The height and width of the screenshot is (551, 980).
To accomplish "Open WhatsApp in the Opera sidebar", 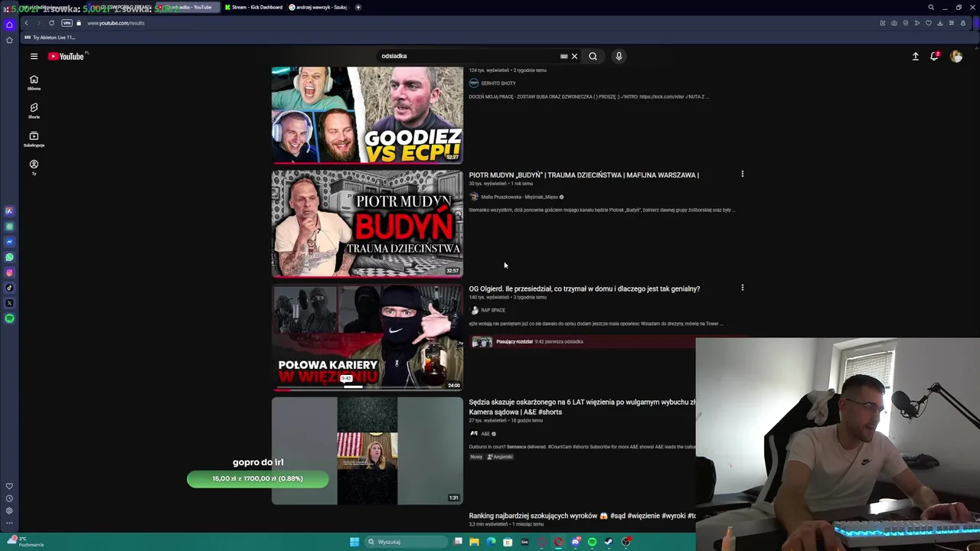I will point(9,257).
